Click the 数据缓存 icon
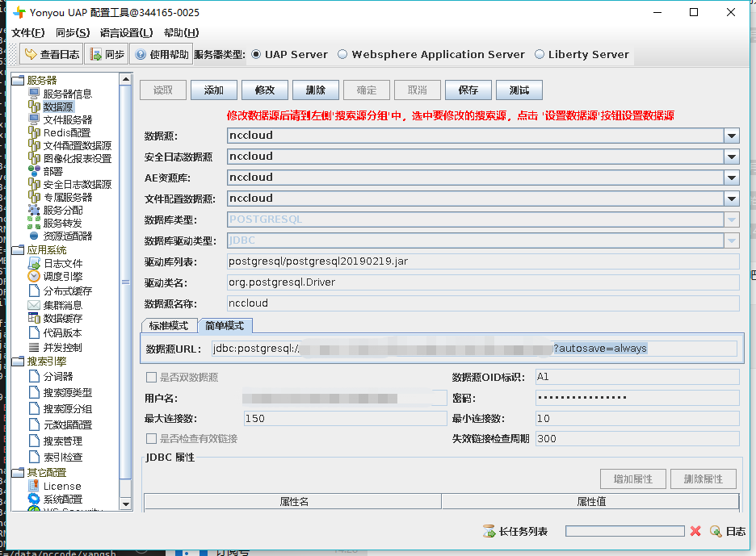Screen dimensions: 756x556 (34, 318)
